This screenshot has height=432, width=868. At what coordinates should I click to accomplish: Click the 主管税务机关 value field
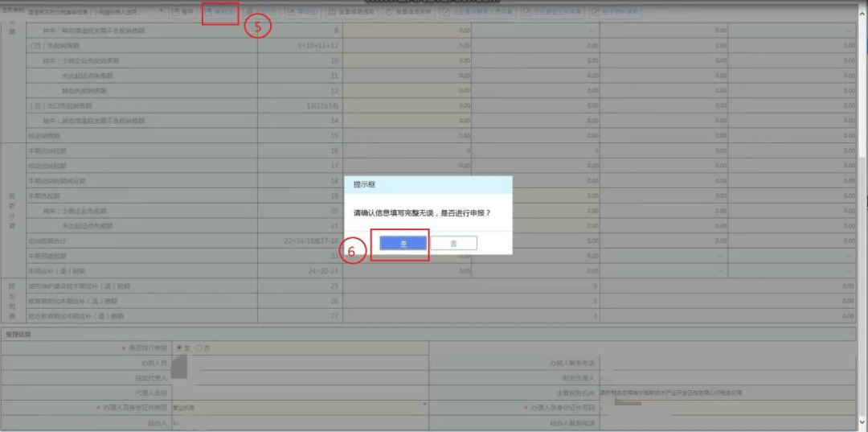[727, 393]
